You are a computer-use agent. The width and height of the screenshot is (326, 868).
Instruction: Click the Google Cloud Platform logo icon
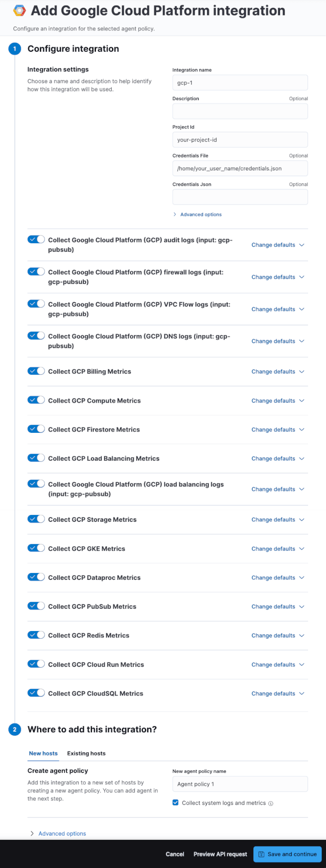pos(19,11)
